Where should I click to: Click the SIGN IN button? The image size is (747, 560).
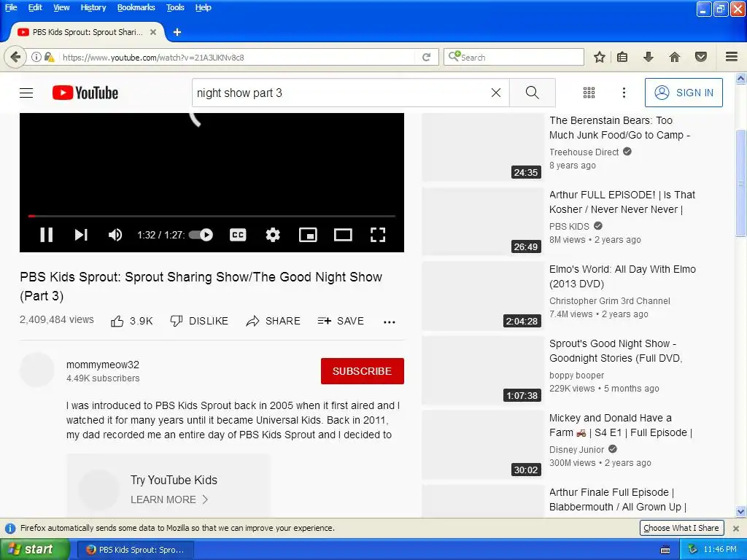(x=684, y=93)
